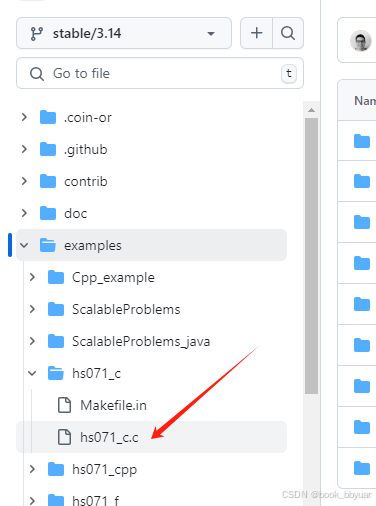Image resolution: width=376 pixels, height=506 pixels.
Task: Open the Makefile.in file
Action: [x=113, y=405]
